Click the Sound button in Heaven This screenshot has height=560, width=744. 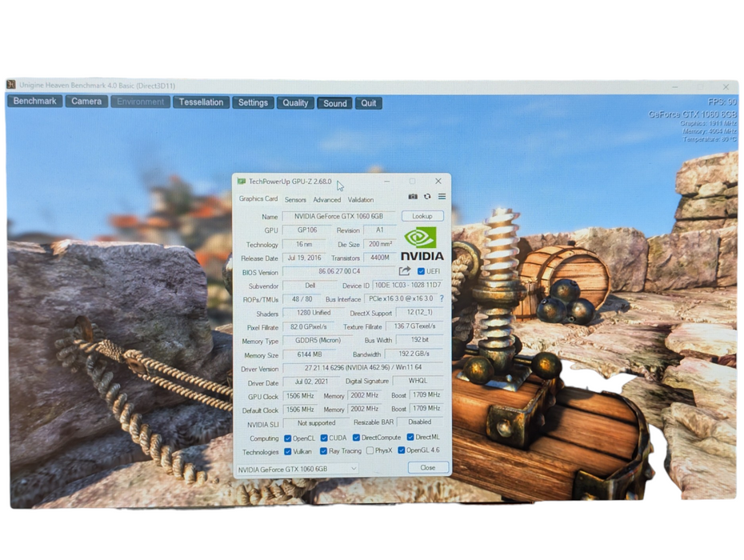coord(335,103)
